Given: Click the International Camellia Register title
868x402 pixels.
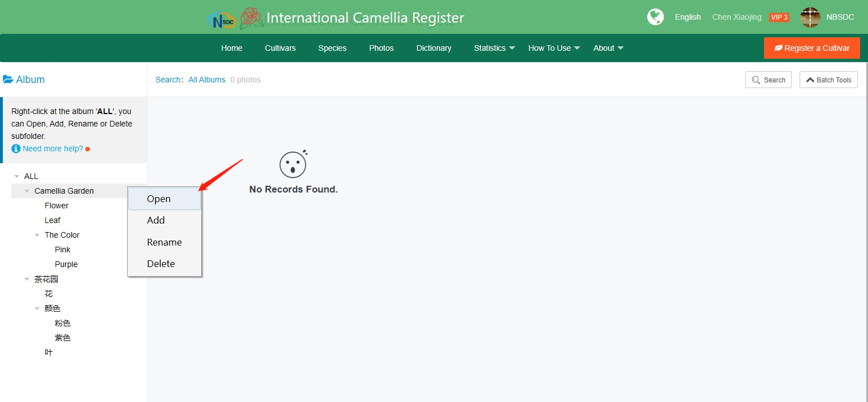Looking at the screenshot, I should coord(365,18).
